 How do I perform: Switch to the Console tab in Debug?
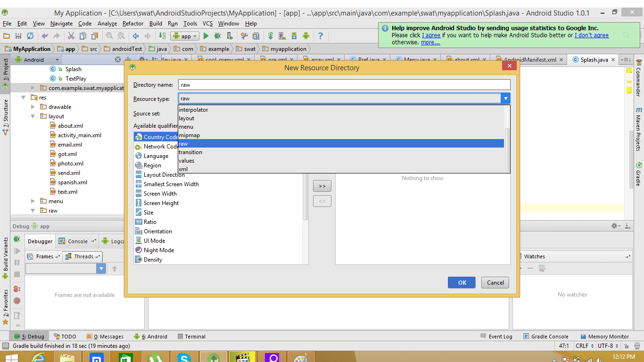pyautogui.click(x=77, y=241)
